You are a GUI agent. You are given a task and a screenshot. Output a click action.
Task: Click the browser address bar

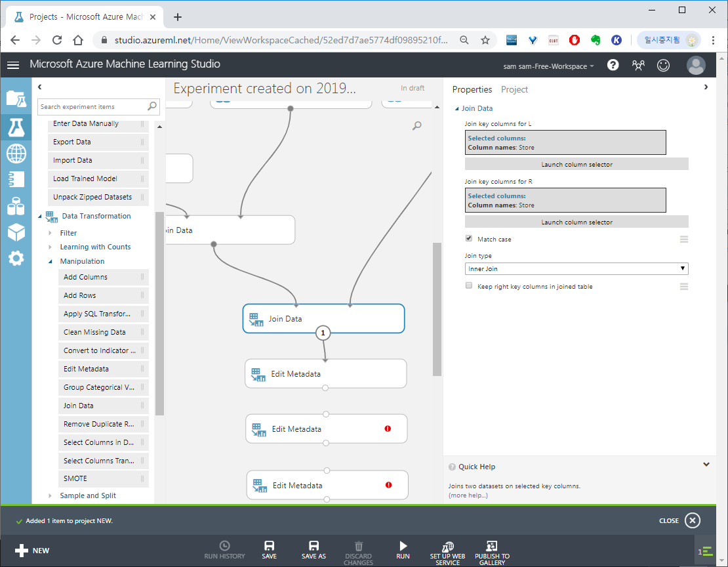[x=281, y=40]
